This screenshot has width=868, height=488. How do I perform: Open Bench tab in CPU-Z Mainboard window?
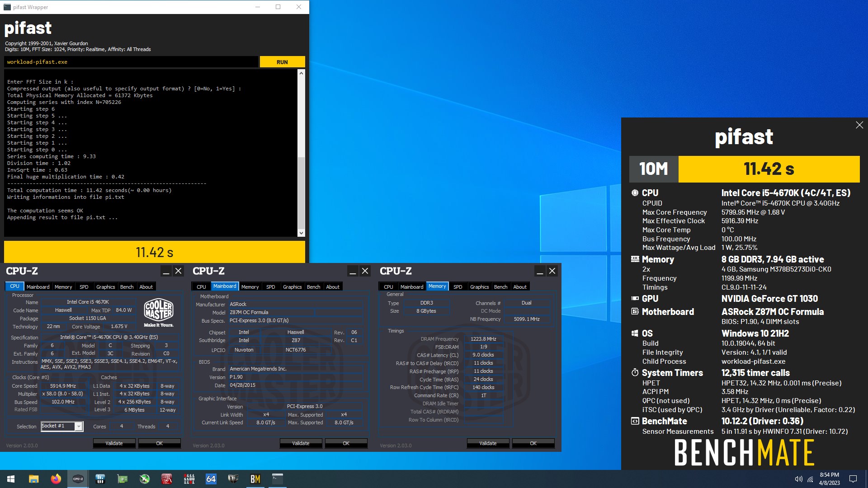[314, 287]
